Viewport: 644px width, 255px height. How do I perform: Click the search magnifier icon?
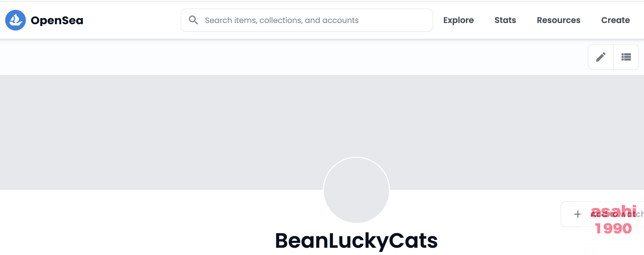193,20
